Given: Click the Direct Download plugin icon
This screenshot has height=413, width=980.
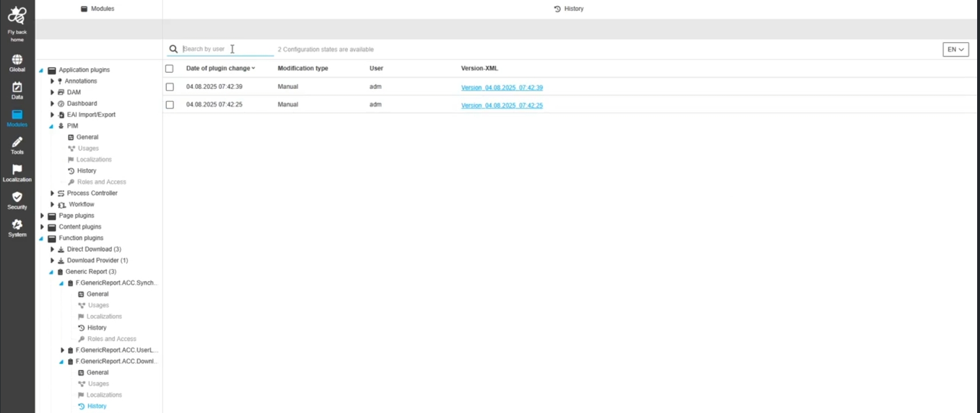Looking at the screenshot, I should [61, 250].
